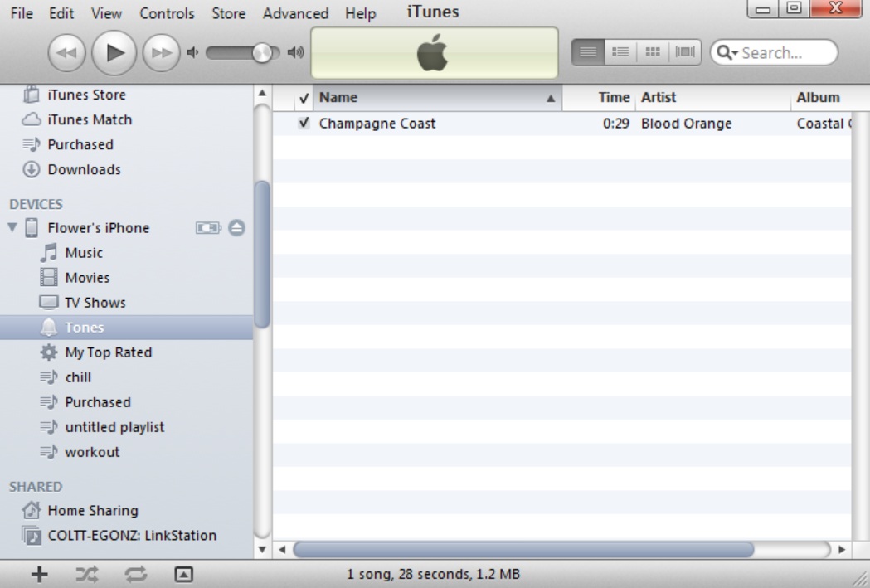The width and height of the screenshot is (870, 588).
Task: Collapse Flower's iPhone disclosure triangle
Action: click(x=12, y=227)
